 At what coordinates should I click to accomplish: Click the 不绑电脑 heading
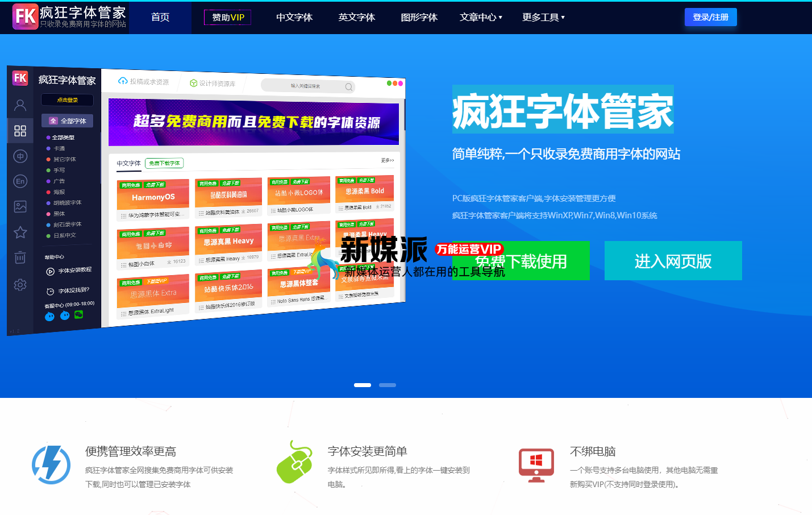[x=593, y=451]
